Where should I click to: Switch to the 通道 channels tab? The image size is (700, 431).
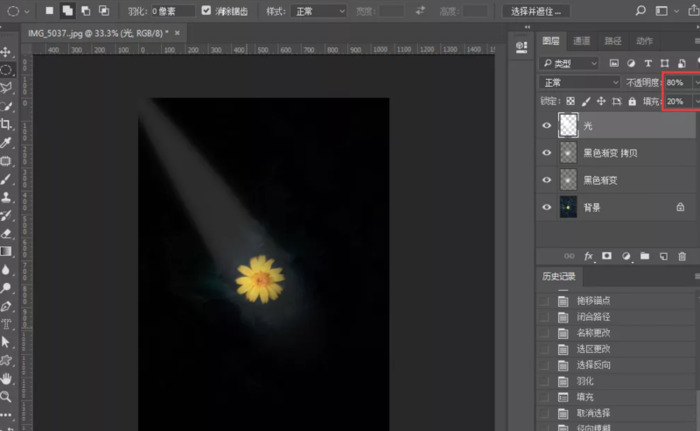582,41
